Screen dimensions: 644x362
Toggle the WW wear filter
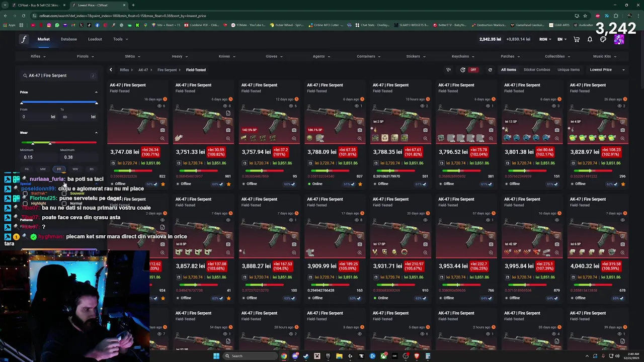point(75,169)
